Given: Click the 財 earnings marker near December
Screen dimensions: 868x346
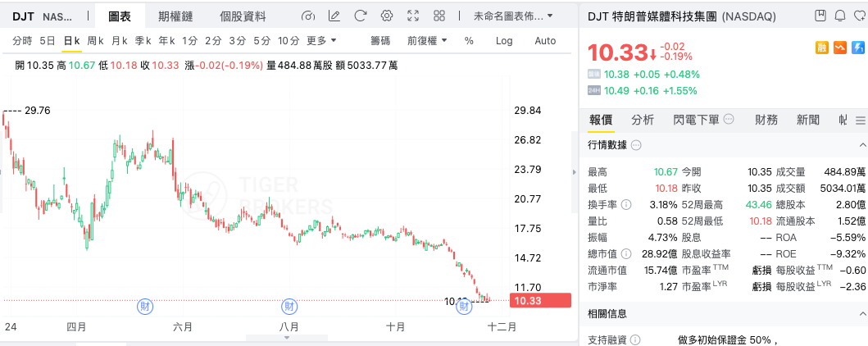Looking at the screenshot, I should tap(463, 307).
